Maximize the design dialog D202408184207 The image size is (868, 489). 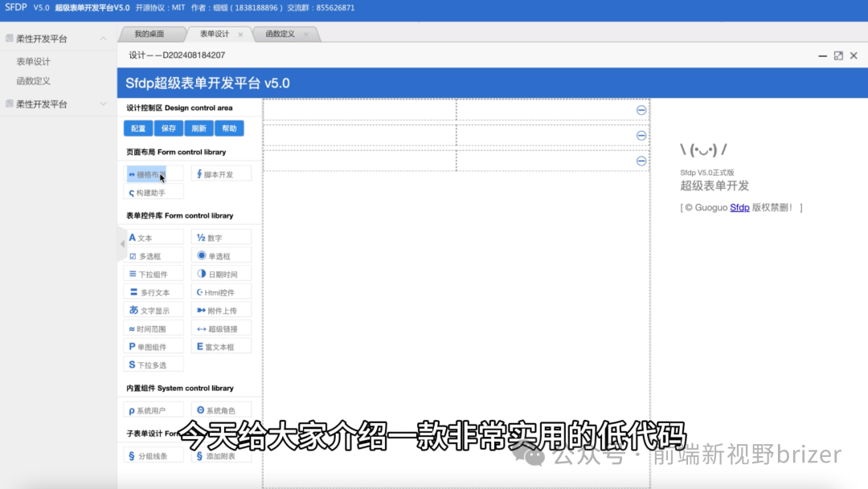tap(838, 55)
